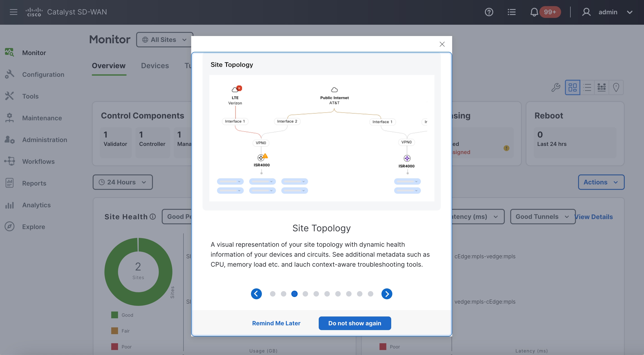Select the first carousel dot

tap(273, 294)
